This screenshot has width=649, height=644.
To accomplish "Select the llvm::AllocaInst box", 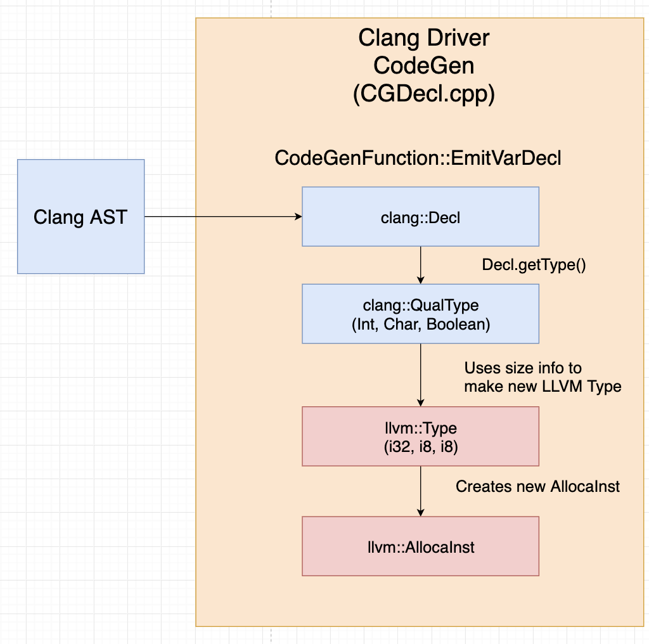I will [x=420, y=546].
